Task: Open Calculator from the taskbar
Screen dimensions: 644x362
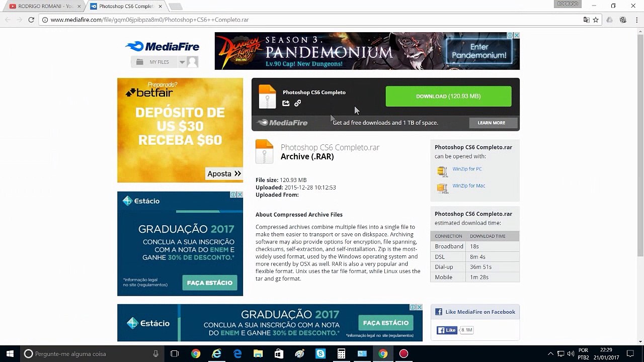Action: 341,354
